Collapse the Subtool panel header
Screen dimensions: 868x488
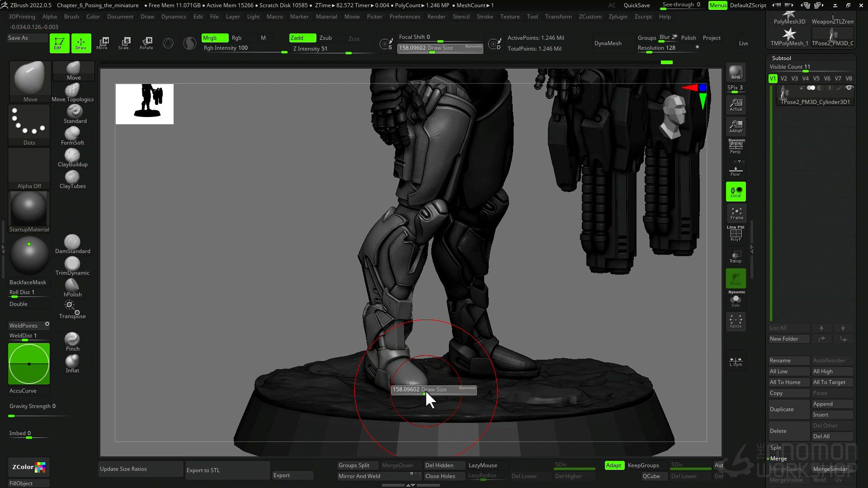pos(781,58)
